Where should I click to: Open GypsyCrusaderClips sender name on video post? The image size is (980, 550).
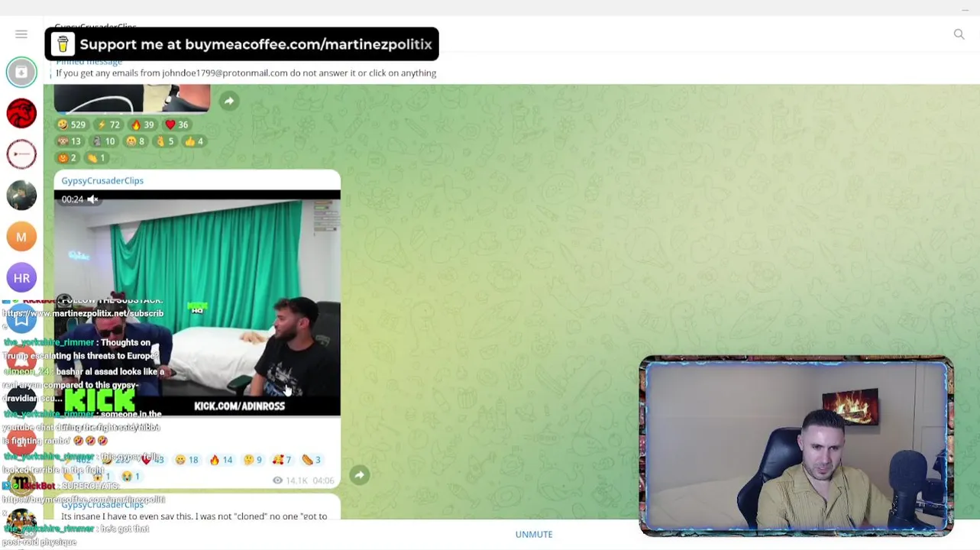(x=102, y=180)
